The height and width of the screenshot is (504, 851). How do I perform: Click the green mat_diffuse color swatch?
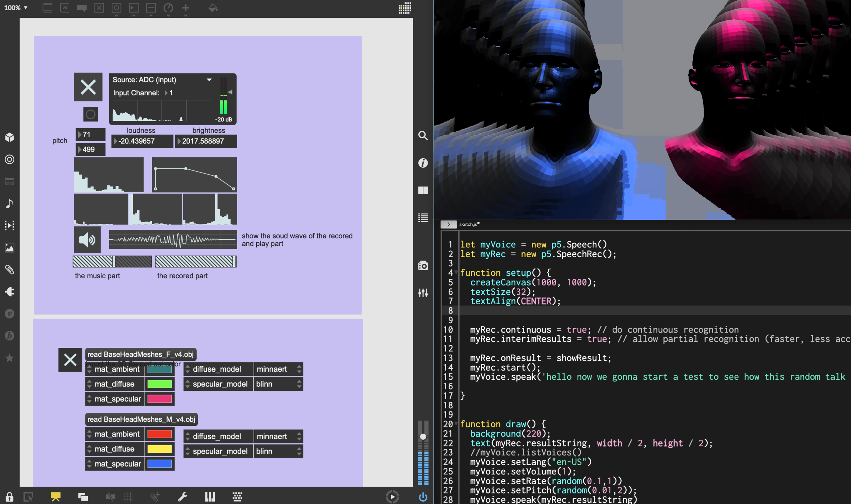point(159,384)
